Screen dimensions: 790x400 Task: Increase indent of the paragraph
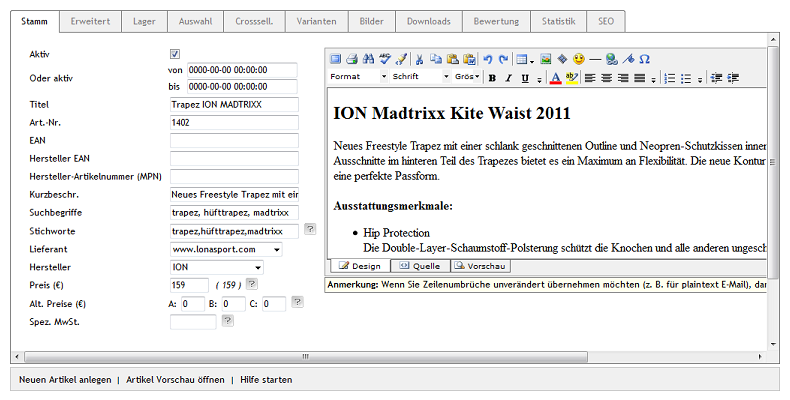tap(733, 78)
